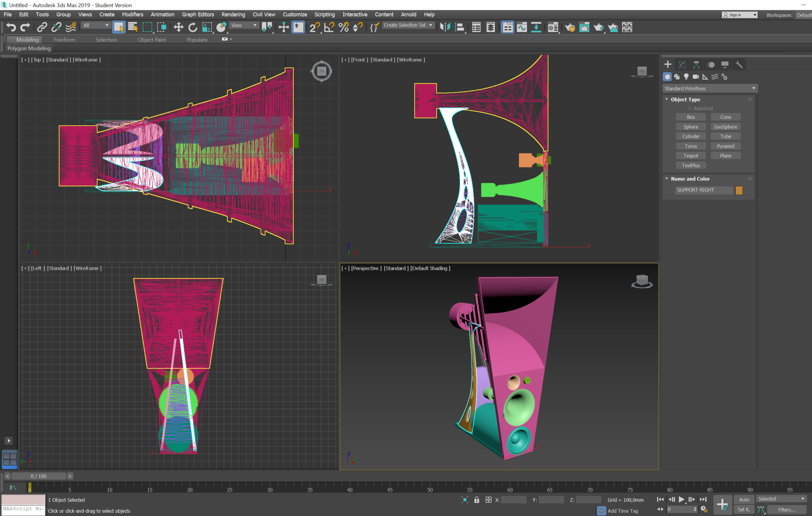Screen dimensions: 812x516
Task: Toggle the Angle Snap icon
Action: coord(329,27)
